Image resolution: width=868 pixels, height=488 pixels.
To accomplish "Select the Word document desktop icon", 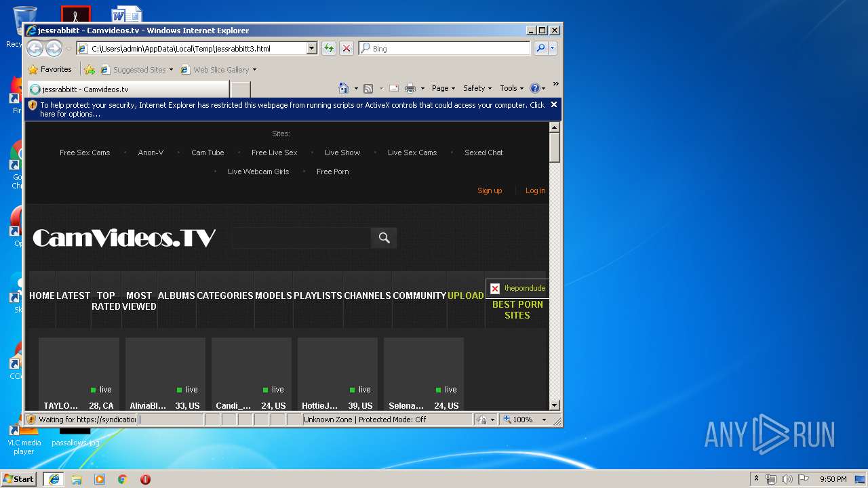I will tap(127, 14).
